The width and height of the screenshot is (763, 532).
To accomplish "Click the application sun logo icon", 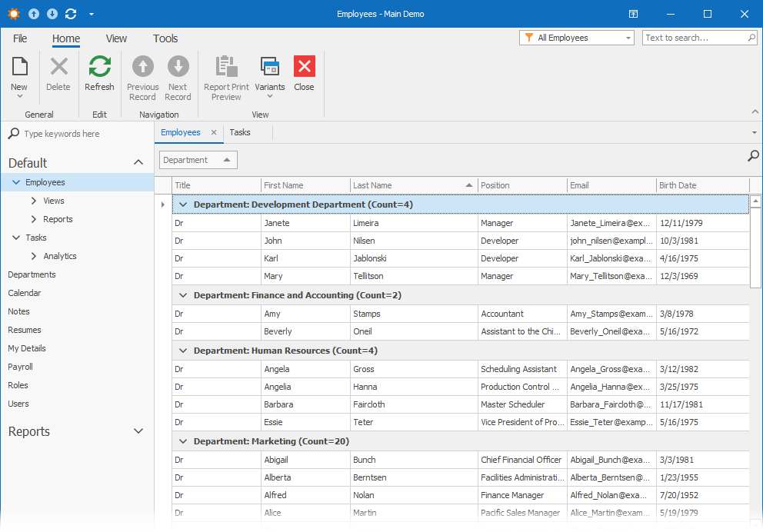I will pyautogui.click(x=14, y=14).
